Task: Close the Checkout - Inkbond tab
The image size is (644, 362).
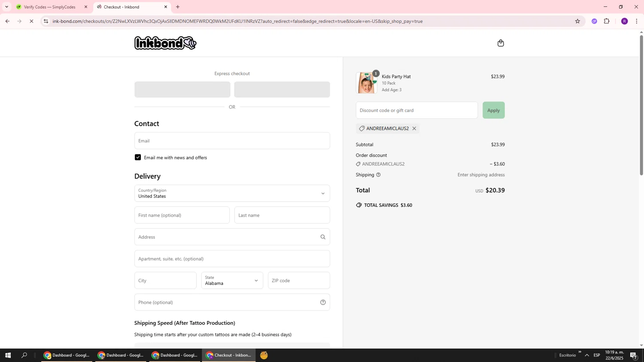Action: point(166,7)
